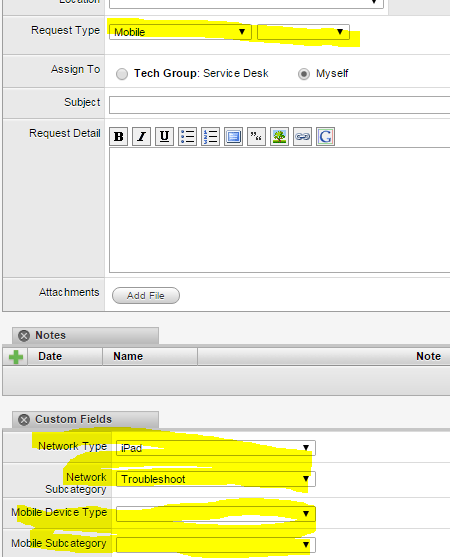Toggle bold formatting in Request Detail
Image resolution: width=450 pixels, height=558 pixels.
[x=118, y=137]
